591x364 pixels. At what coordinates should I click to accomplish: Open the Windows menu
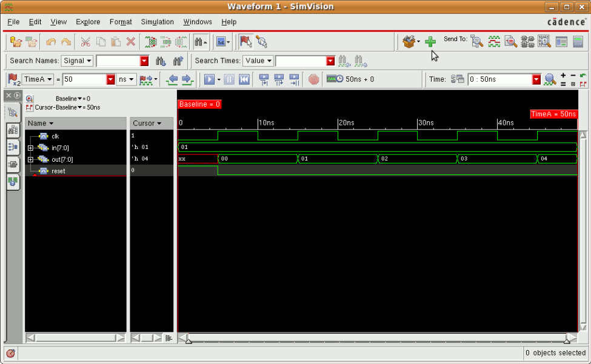198,22
